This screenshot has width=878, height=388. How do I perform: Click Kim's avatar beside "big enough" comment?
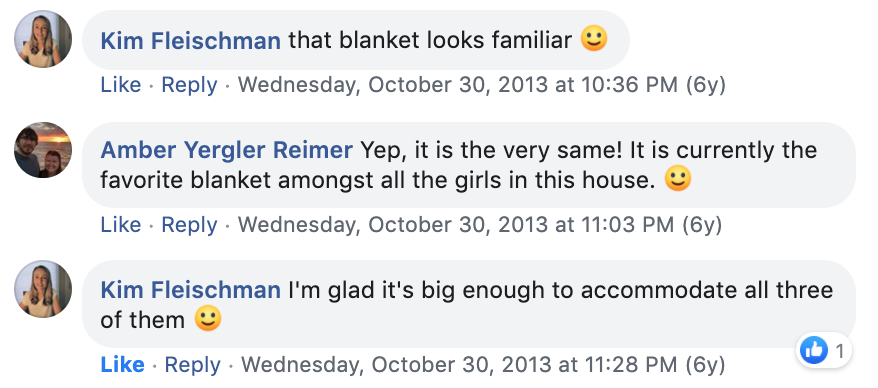click(43, 289)
